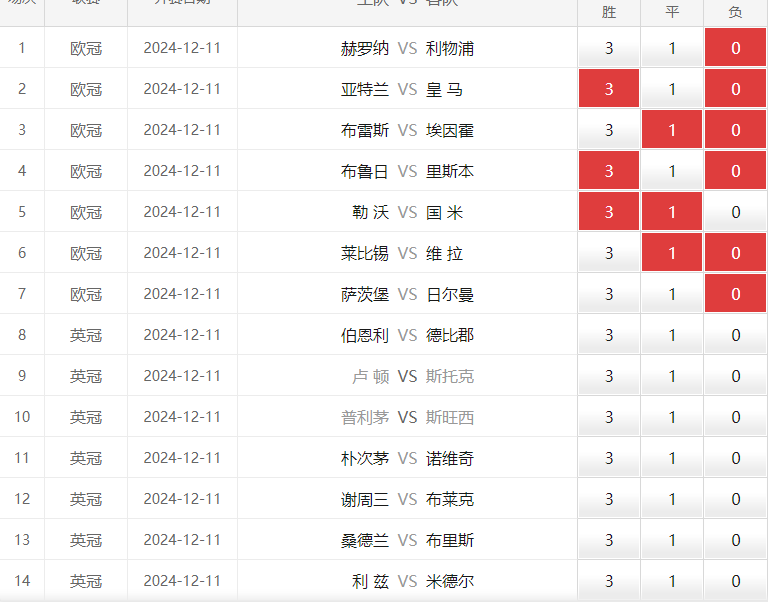Select draw (1) for 普利茅 VS 斯旺西
This screenshot has width=768, height=602.
(x=672, y=417)
